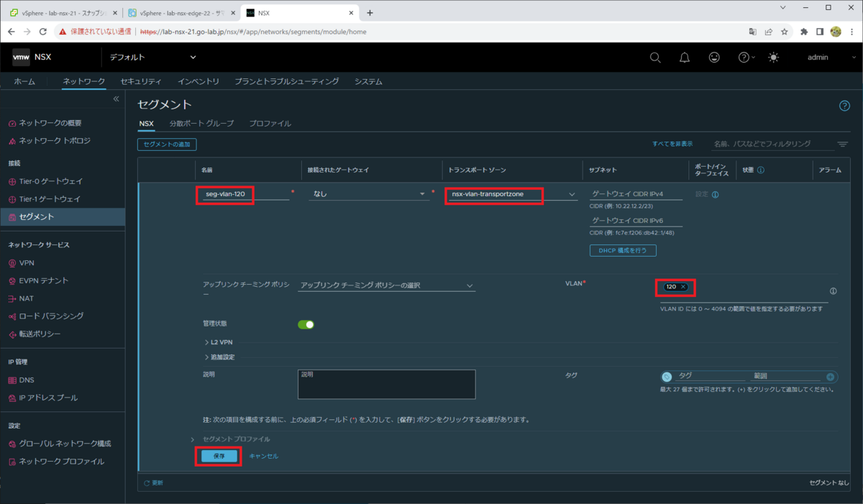
Task: Click the page help icon beside the セグメント title
Action: point(845,106)
